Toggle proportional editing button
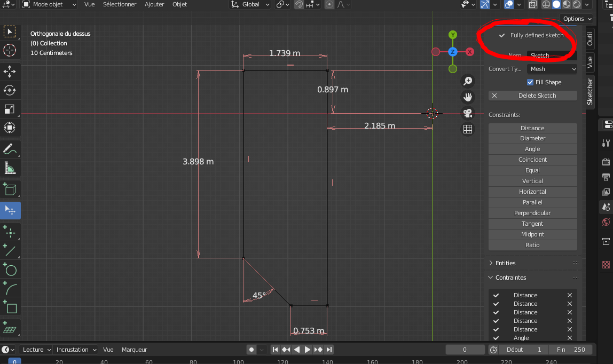Screen dimensions: 613x364 [329, 4]
